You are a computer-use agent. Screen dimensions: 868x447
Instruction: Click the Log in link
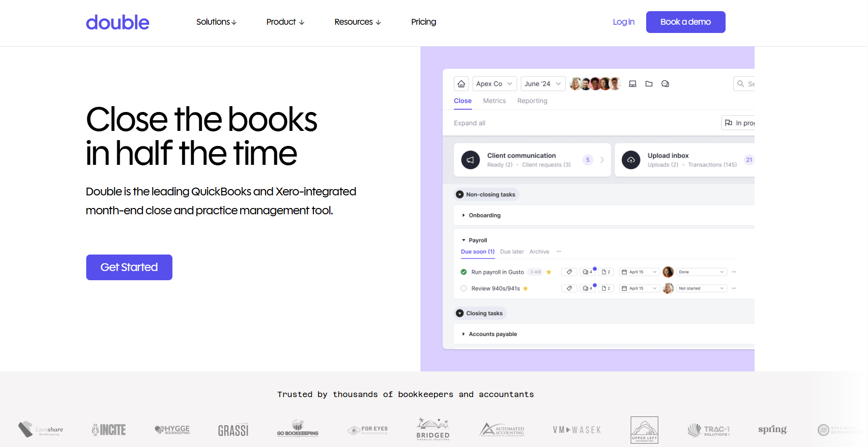(623, 22)
